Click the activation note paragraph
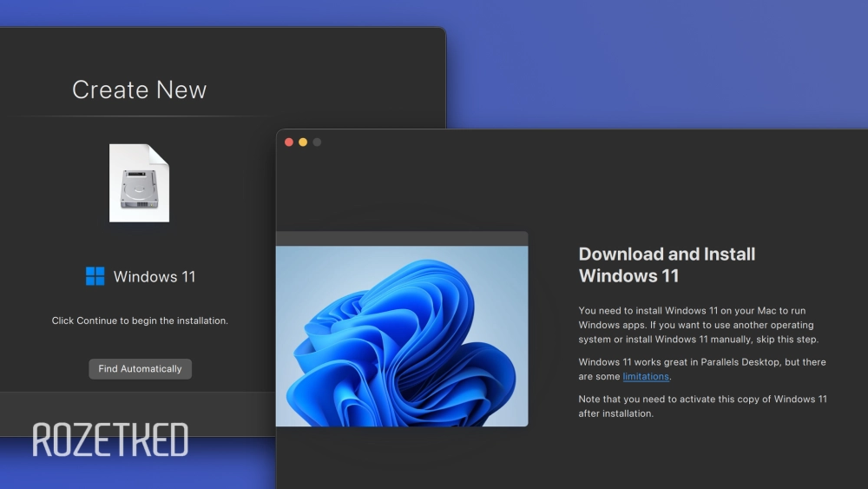 [702, 406]
